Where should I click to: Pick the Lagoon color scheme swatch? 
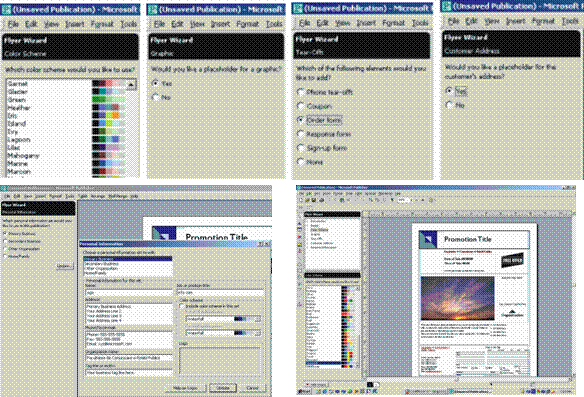click(109, 139)
